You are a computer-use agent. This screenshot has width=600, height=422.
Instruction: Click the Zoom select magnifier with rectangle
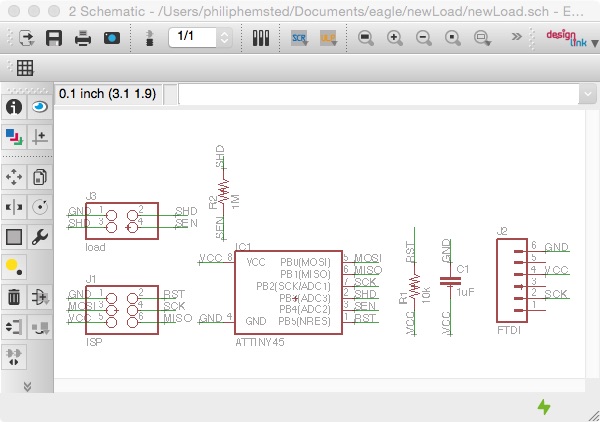[482, 38]
